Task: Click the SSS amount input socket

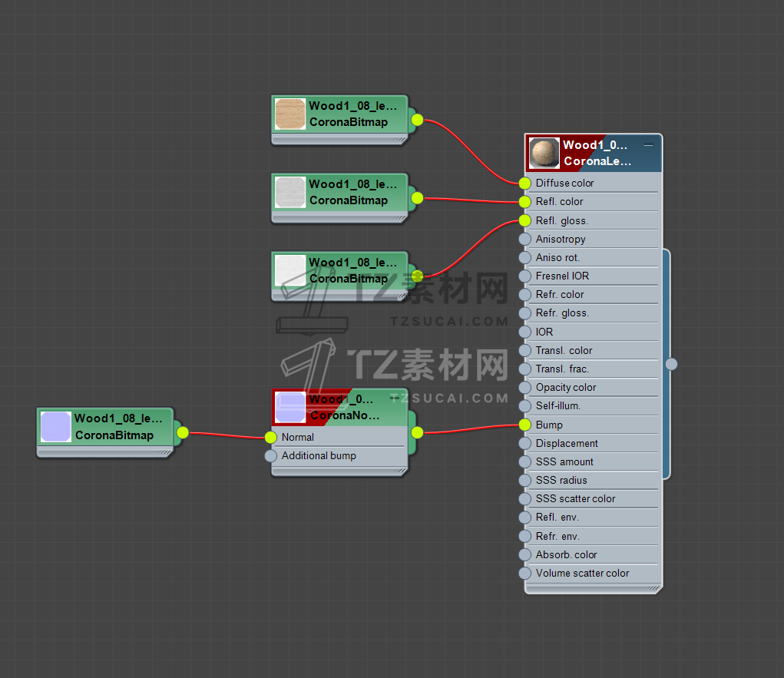Action: pos(524,462)
